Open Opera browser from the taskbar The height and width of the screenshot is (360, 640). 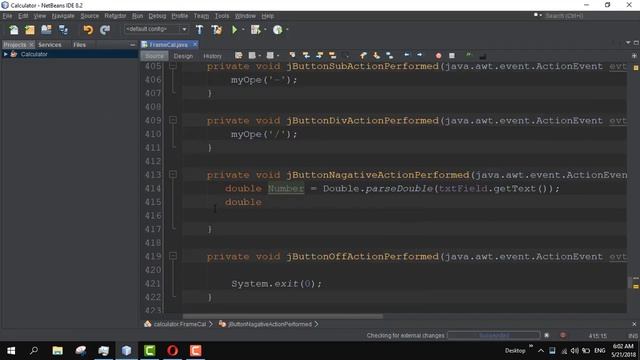(173, 351)
